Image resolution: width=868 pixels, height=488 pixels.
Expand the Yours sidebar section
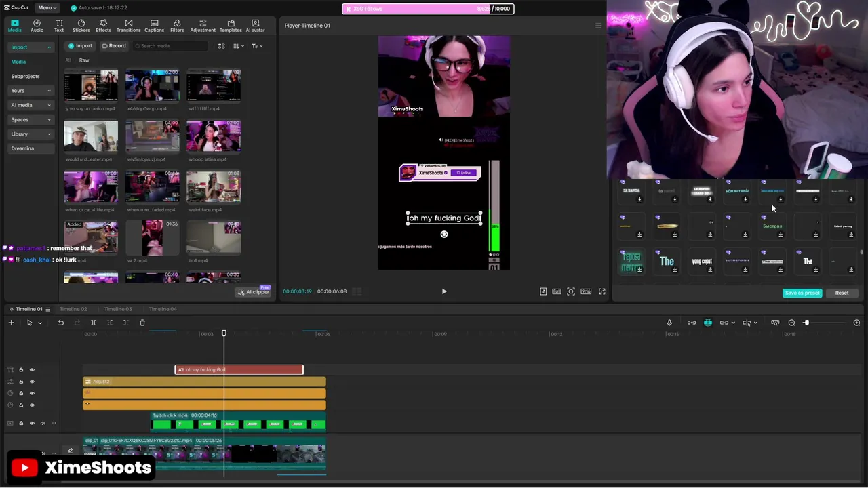coord(31,91)
